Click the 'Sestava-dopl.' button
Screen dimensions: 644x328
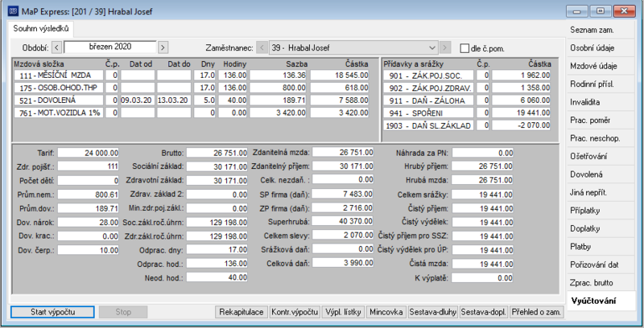(484, 312)
